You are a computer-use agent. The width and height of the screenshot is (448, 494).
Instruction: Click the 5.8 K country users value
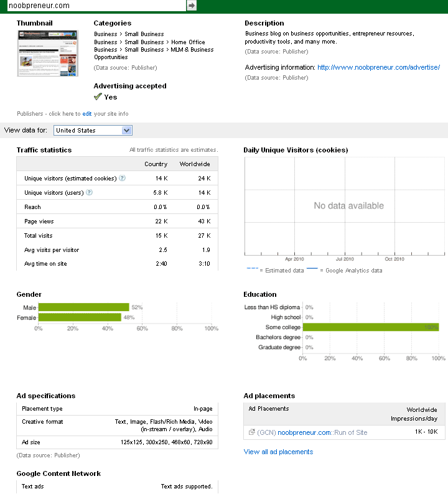click(x=161, y=192)
